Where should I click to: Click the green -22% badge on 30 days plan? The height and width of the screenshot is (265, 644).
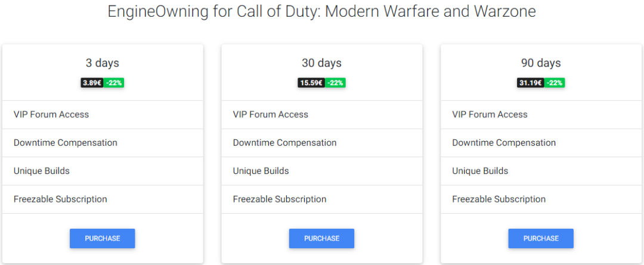tap(335, 83)
